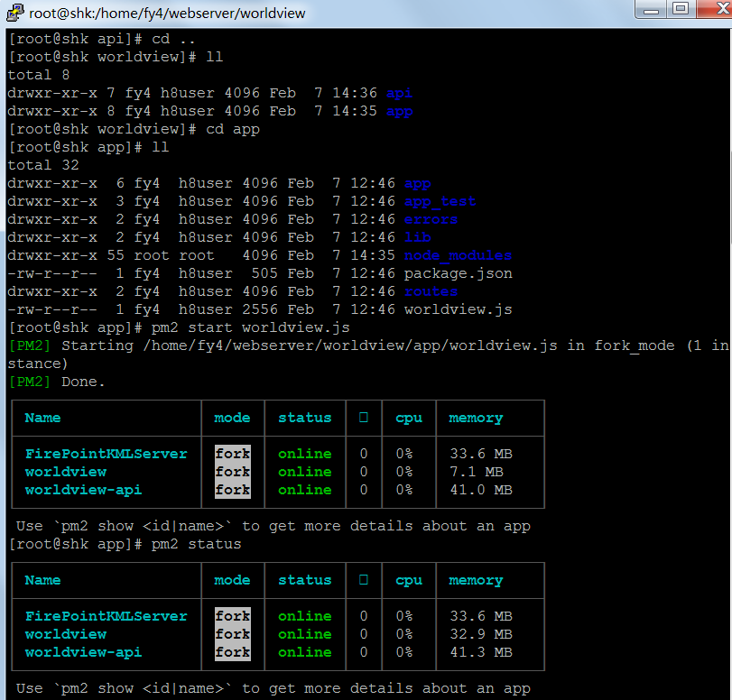Click the 'errors' directory name
This screenshot has width=732, height=700.
(x=431, y=219)
